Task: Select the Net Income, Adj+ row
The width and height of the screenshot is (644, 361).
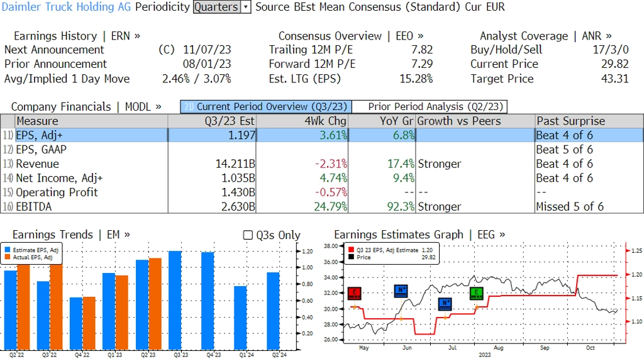Action: click(x=321, y=178)
